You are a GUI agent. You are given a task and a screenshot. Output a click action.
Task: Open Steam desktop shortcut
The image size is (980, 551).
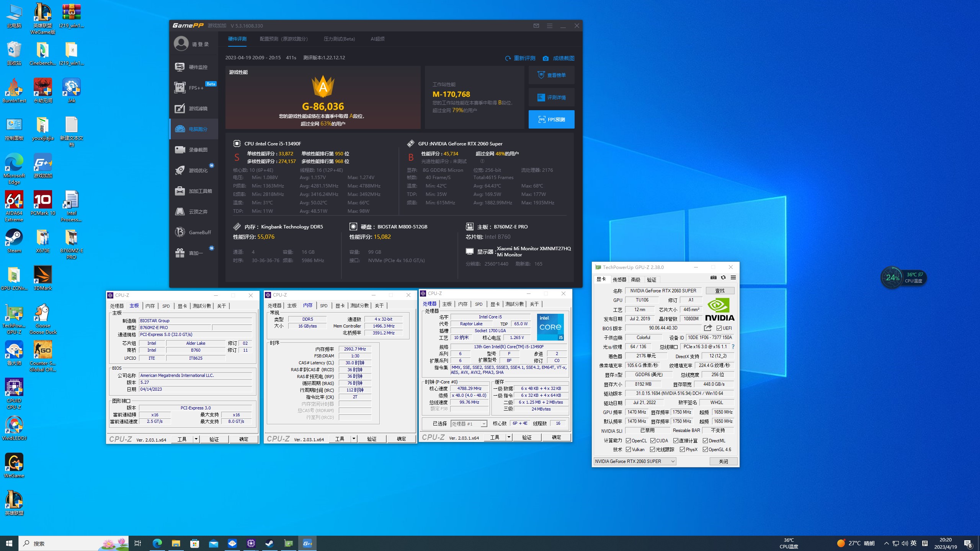coord(14,241)
